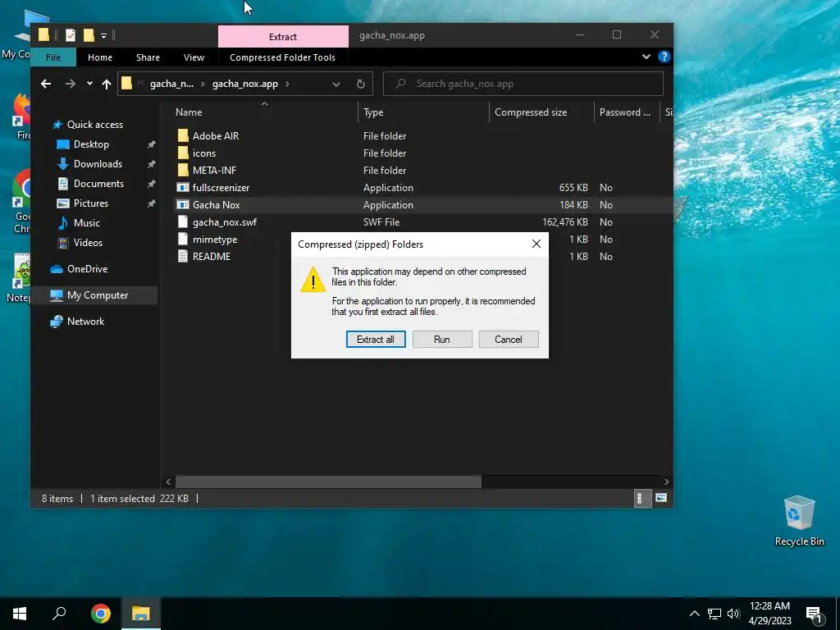Select Network in the navigation pane
The image size is (840, 630).
click(85, 322)
